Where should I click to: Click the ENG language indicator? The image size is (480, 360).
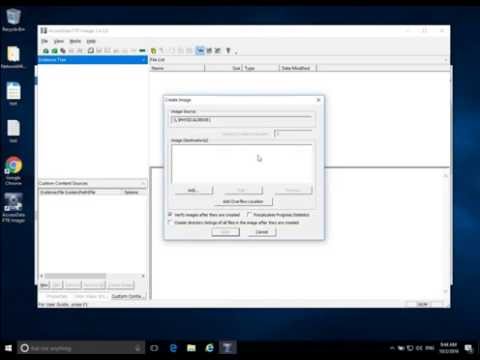pyautogui.click(x=429, y=348)
